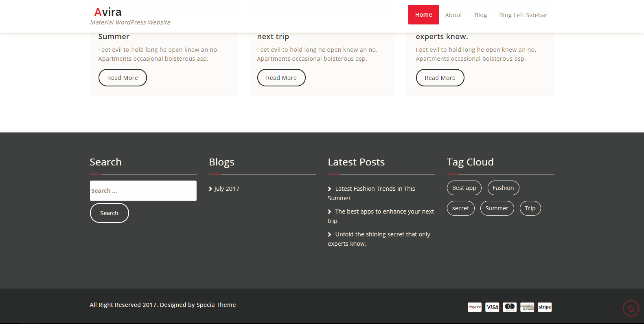Read More on the experts know post
644x324 pixels.
point(440,78)
